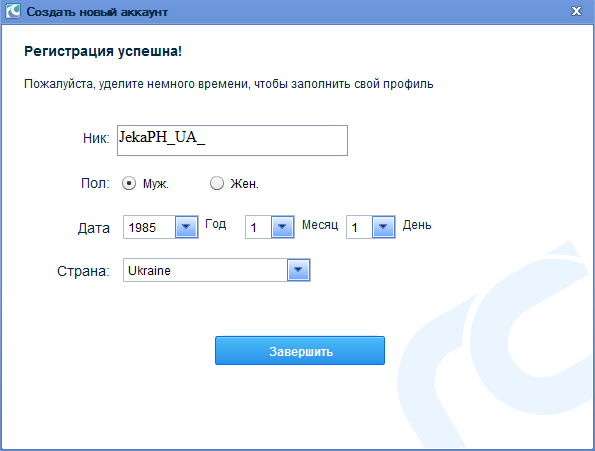Screen dimensions: 595x451
Task: Click into the Ник input field
Action: click(232, 140)
